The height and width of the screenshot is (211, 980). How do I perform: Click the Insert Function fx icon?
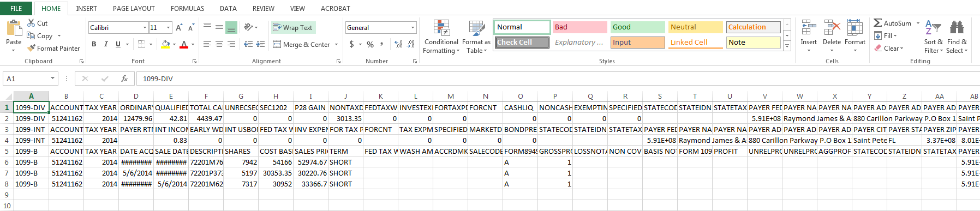[x=124, y=79]
